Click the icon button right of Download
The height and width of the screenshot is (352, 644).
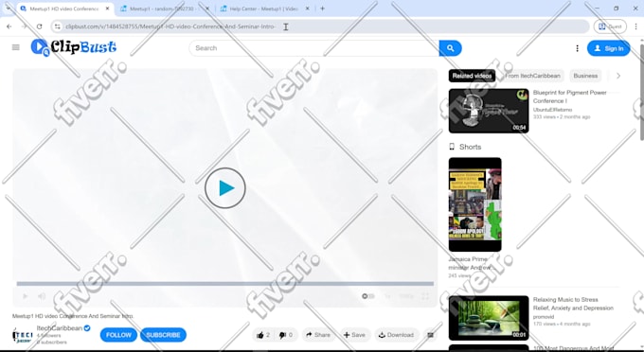[430, 335]
